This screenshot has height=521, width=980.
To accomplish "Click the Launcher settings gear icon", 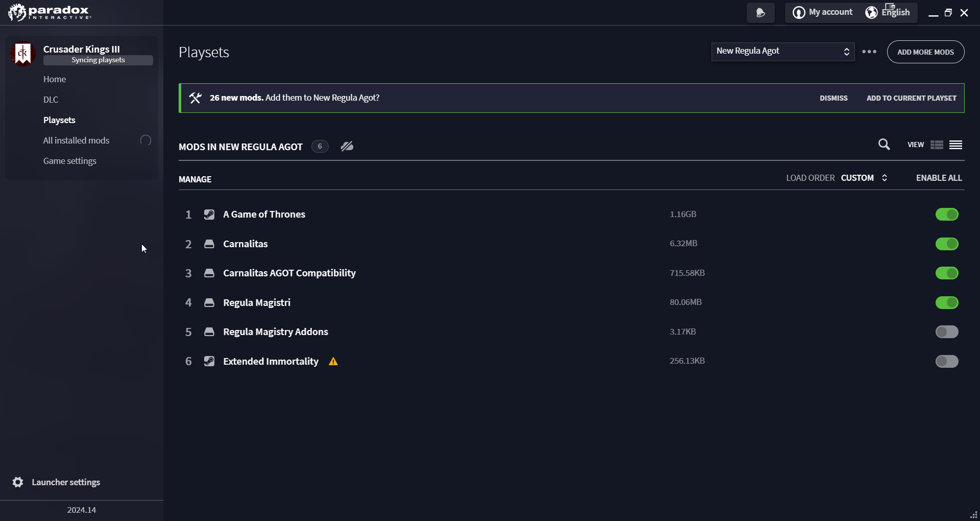I will click(18, 482).
